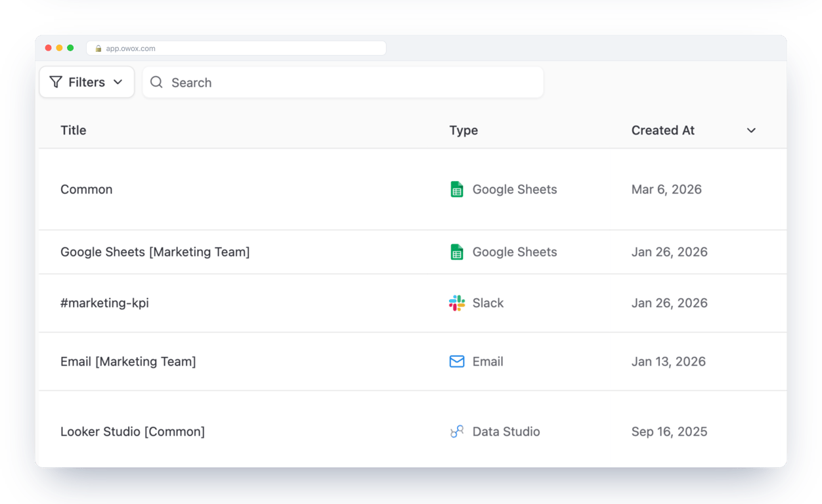822x504 pixels.
Task: Click the magnifying glass search icon
Action: [x=156, y=82]
